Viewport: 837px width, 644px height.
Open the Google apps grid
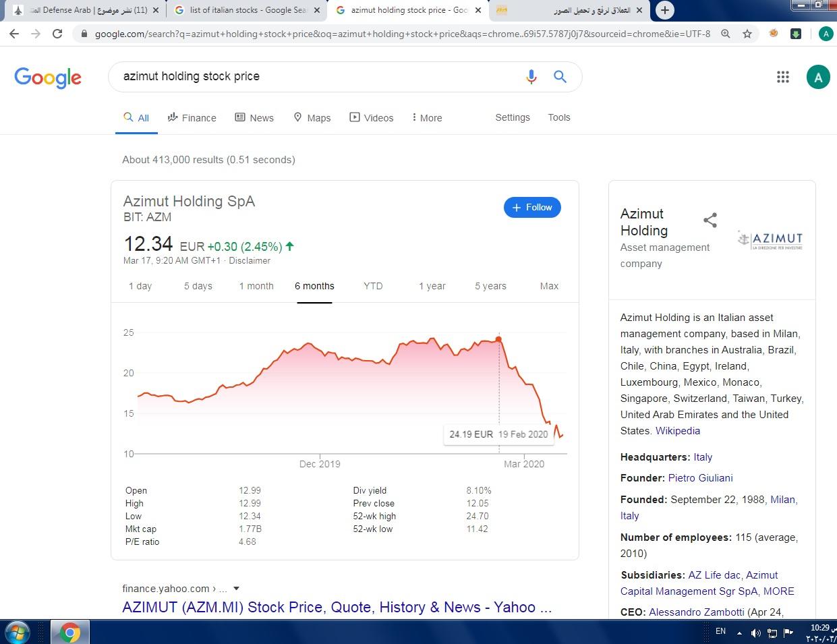click(783, 77)
